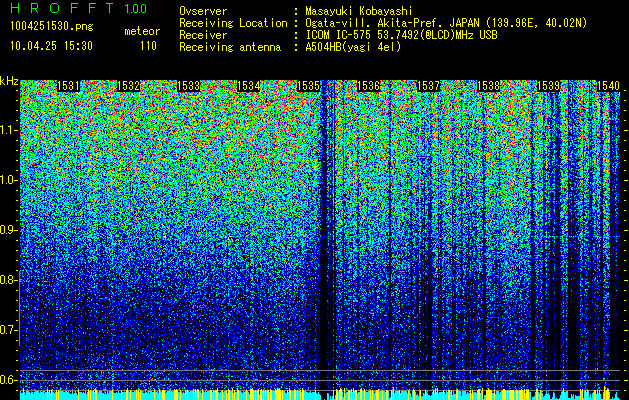Click the 1538 time marker
Image resolution: width=629 pixels, height=400 pixels.
tap(489, 86)
